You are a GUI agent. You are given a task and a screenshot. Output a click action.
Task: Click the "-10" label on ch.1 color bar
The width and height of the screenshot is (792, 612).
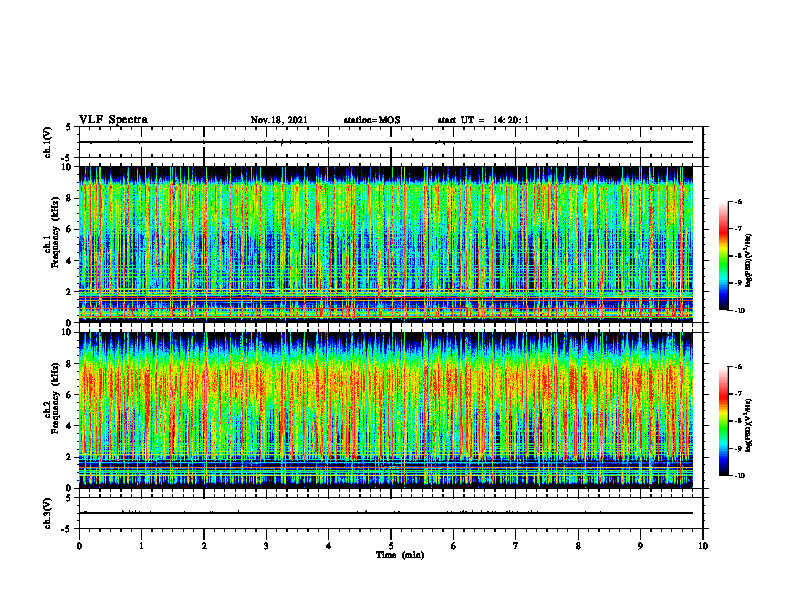point(740,311)
